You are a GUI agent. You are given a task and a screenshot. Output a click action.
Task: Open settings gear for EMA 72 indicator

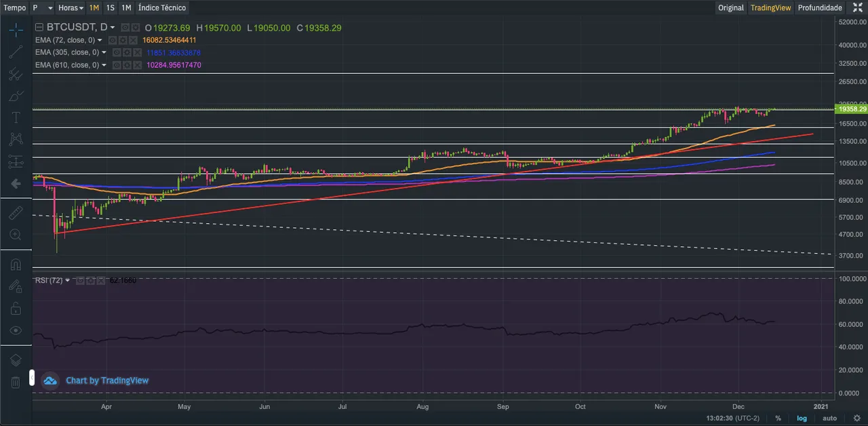[123, 40]
